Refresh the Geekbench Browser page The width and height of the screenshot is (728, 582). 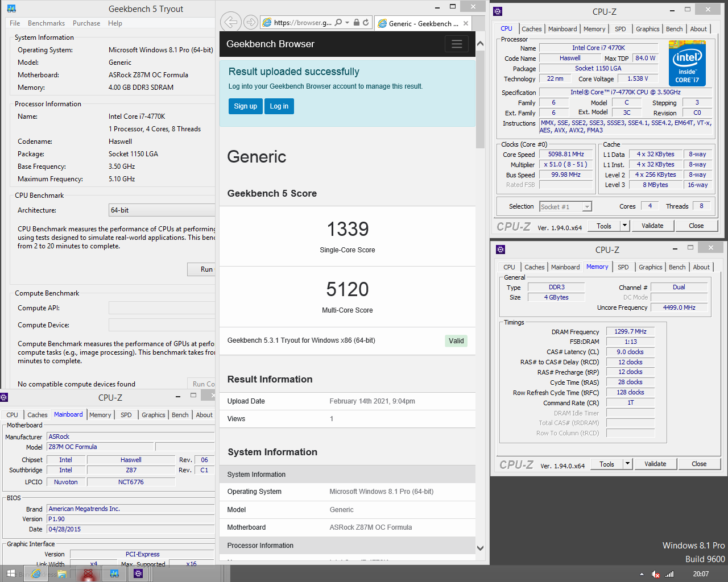pyautogui.click(x=366, y=22)
